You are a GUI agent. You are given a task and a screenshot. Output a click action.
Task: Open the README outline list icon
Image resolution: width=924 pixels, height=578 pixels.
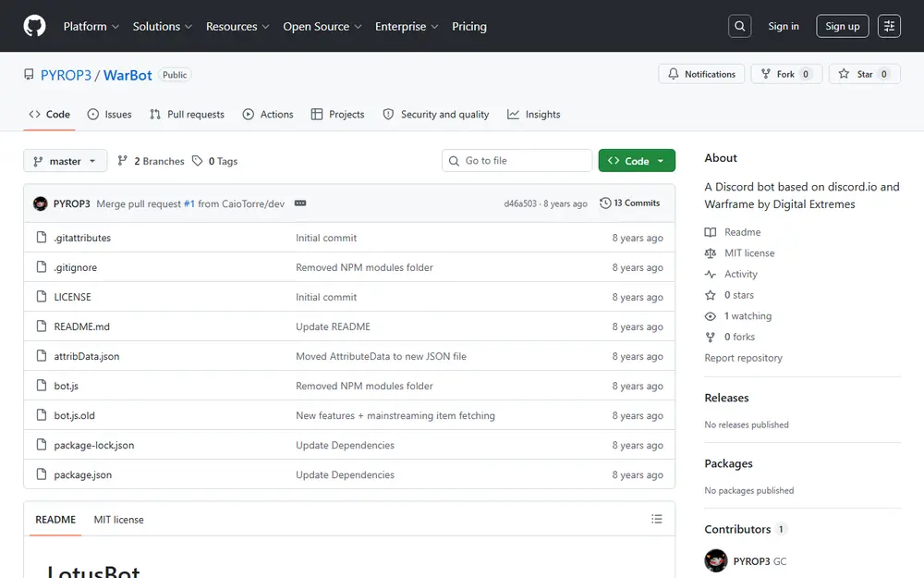[656, 519]
